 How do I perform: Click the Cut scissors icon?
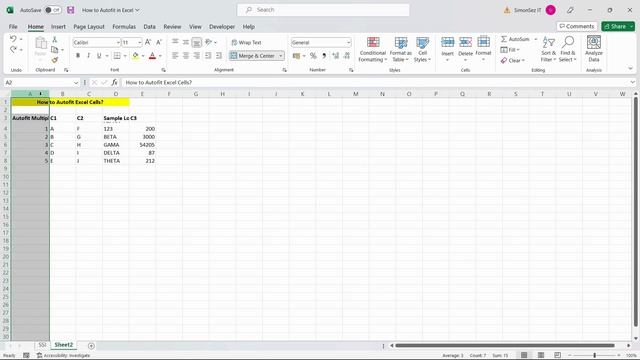(55, 40)
